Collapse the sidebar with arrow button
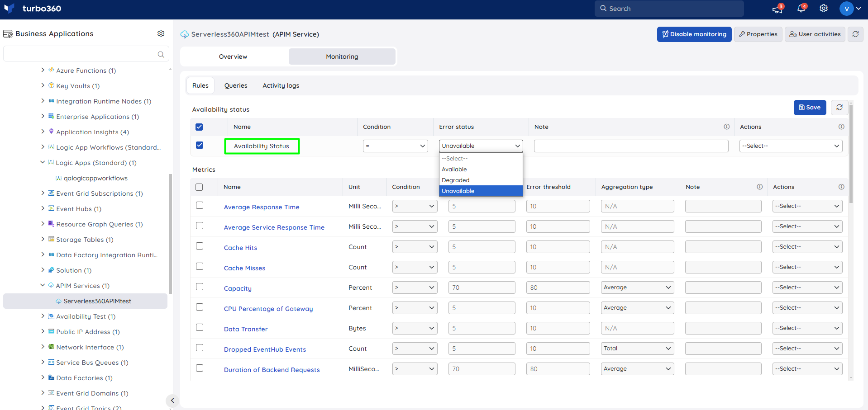868x410 pixels. [172, 401]
